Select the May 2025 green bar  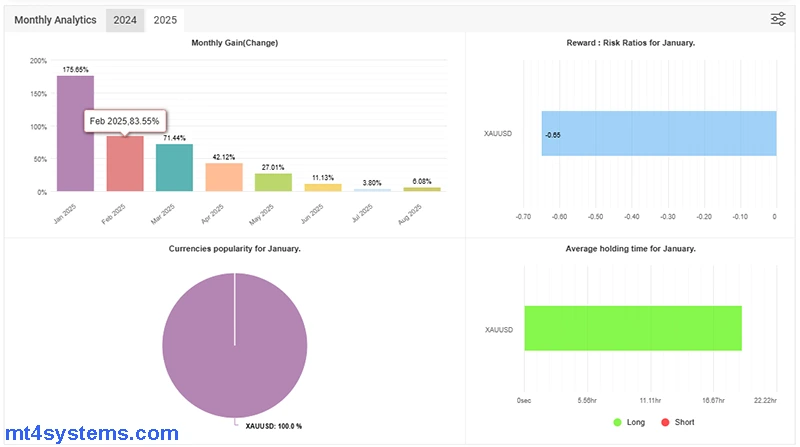click(x=273, y=182)
